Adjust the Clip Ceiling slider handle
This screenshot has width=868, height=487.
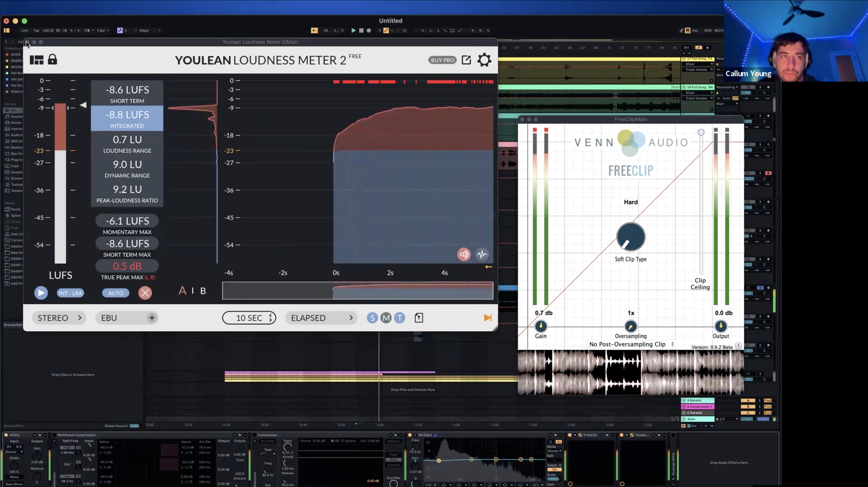pos(701,133)
